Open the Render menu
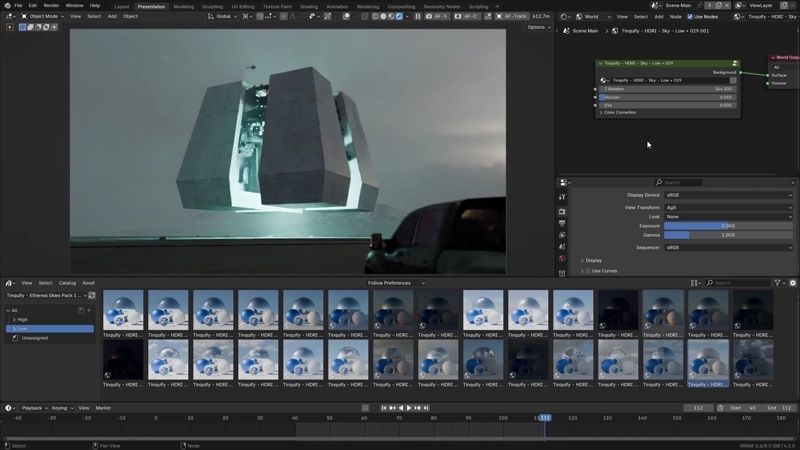 51,5
